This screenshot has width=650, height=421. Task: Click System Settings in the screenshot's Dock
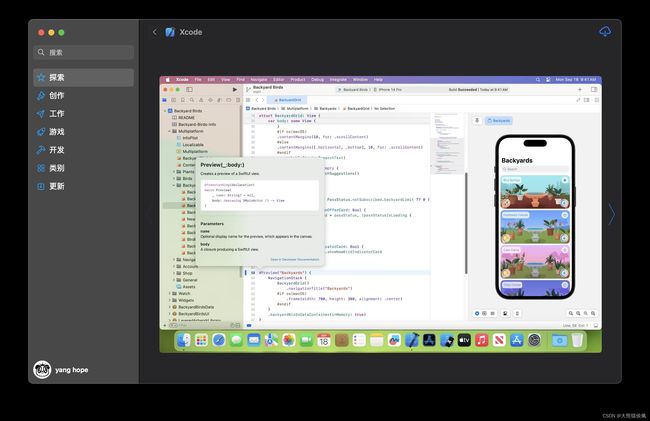click(x=534, y=341)
